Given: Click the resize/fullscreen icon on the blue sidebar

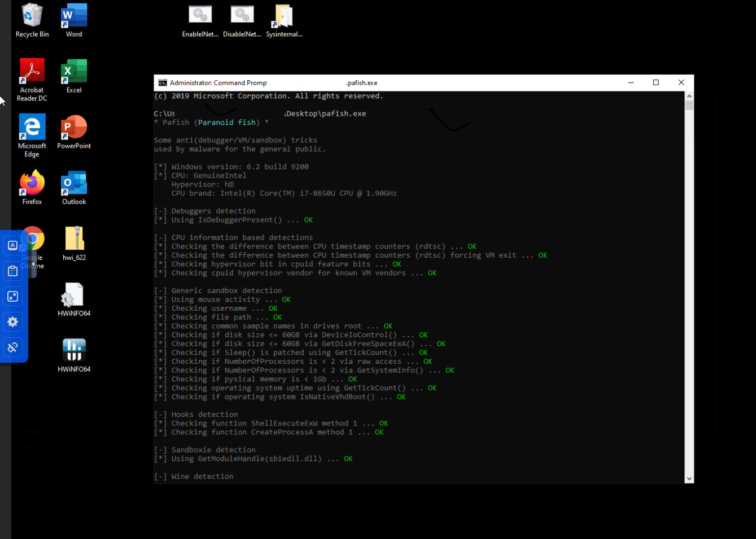Looking at the screenshot, I should pos(12,296).
